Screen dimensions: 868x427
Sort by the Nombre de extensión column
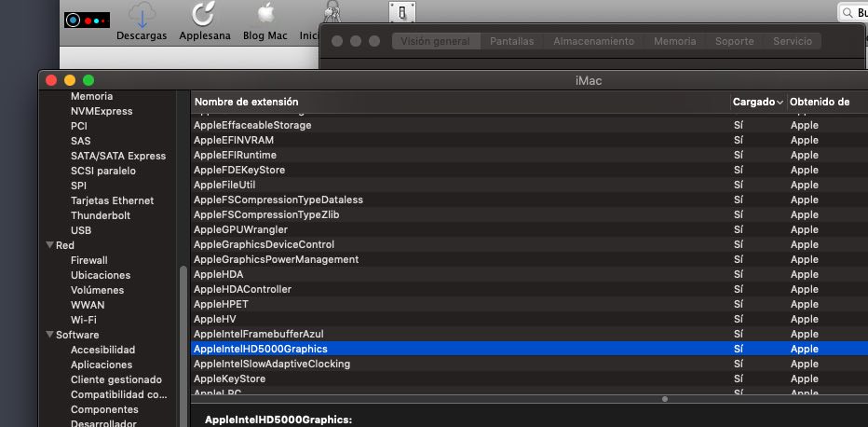(x=461, y=102)
